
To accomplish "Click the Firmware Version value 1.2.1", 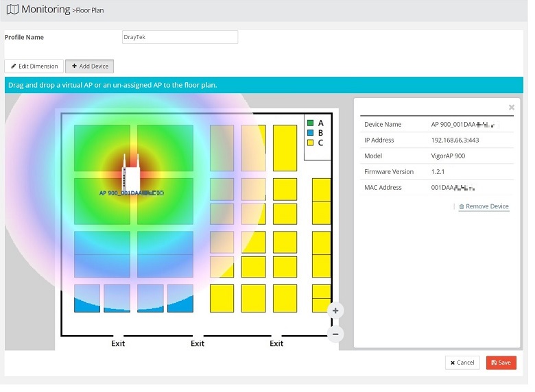I will pyautogui.click(x=438, y=171).
